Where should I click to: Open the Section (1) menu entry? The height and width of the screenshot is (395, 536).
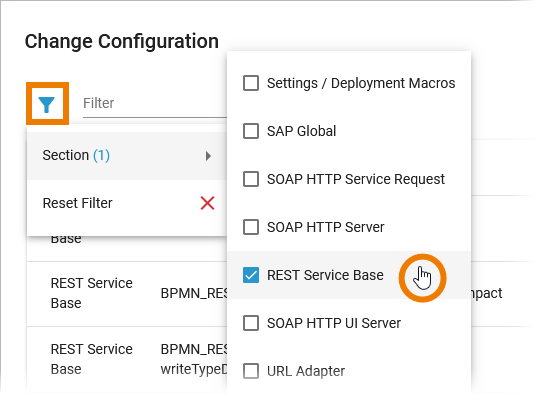pos(127,156)
